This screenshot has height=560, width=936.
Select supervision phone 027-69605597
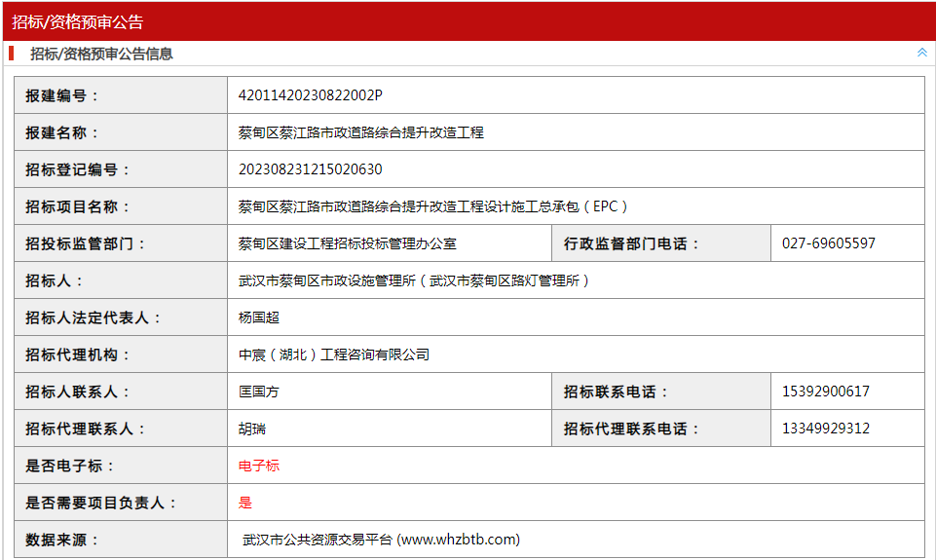(829, 243)
